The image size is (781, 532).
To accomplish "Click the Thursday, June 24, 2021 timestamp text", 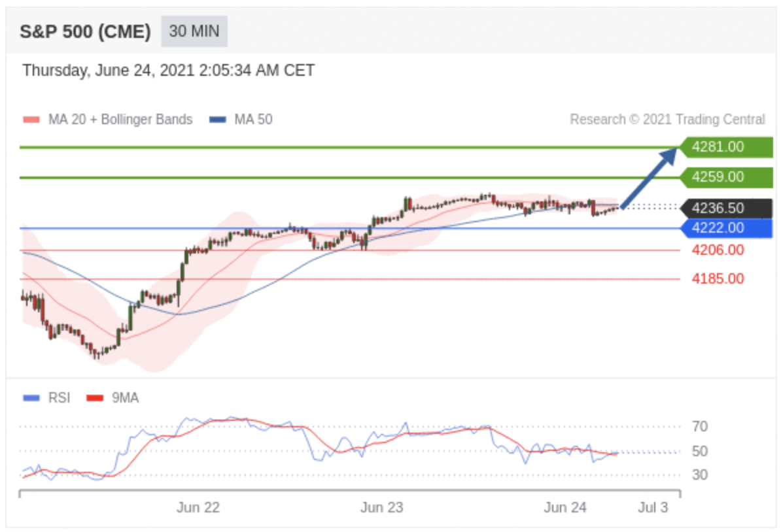I will click(168, 71).
